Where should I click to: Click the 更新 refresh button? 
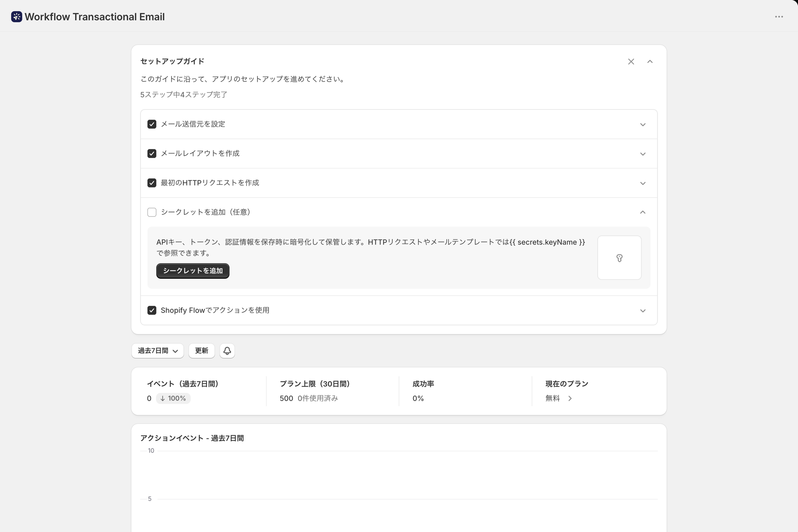point(202,351)
